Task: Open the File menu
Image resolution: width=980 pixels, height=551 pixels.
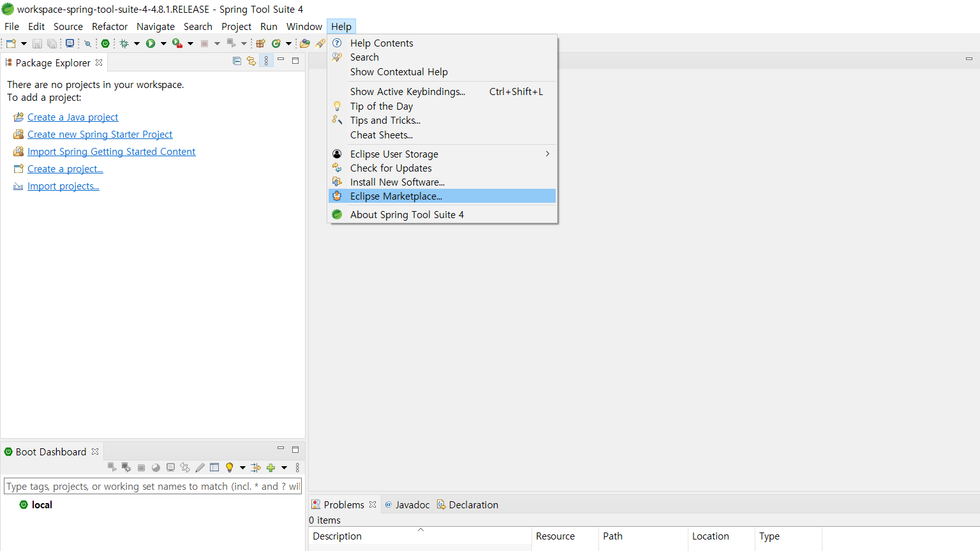Action: coord(11,26)
